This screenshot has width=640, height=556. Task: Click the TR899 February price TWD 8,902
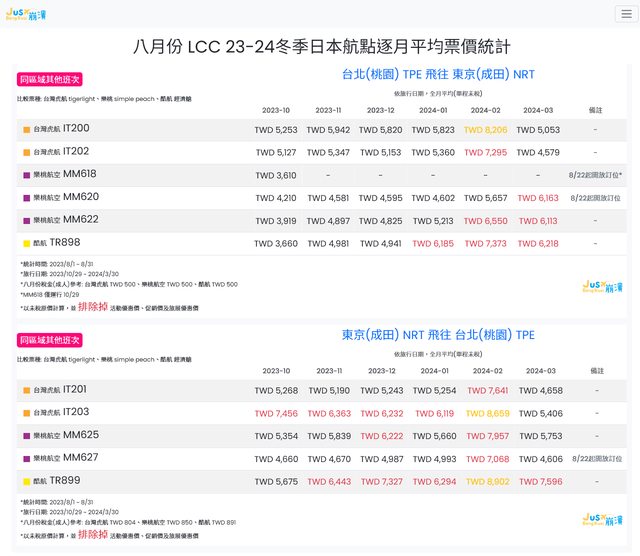pyautogui.click(x=485, y=481)
